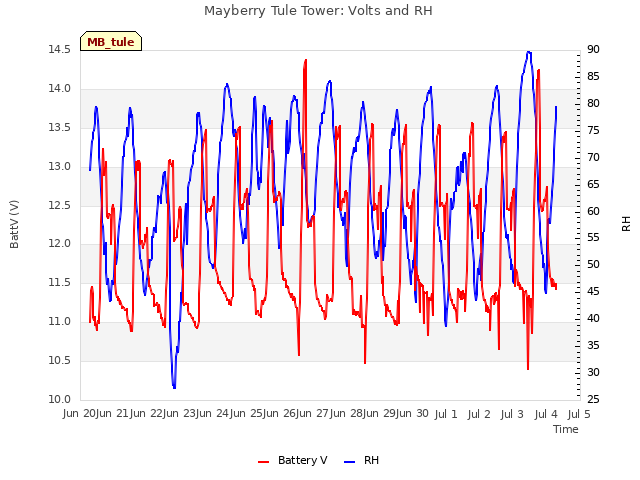
Task: Click the Battery V legend entry
Action: (292, 460)
